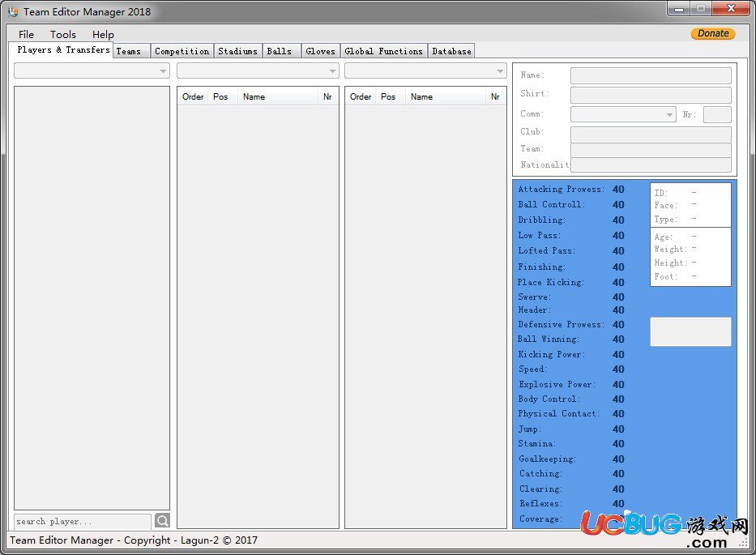This screenshot has width=756, height=555.
Task: Click the search player magnifier icon
Action: tap(163, 521)
